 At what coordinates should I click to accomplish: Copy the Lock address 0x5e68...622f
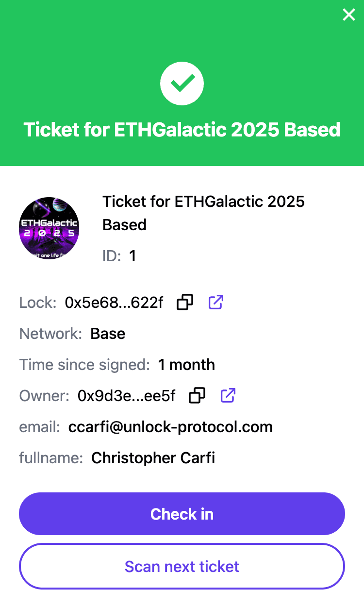pos(185,303)
